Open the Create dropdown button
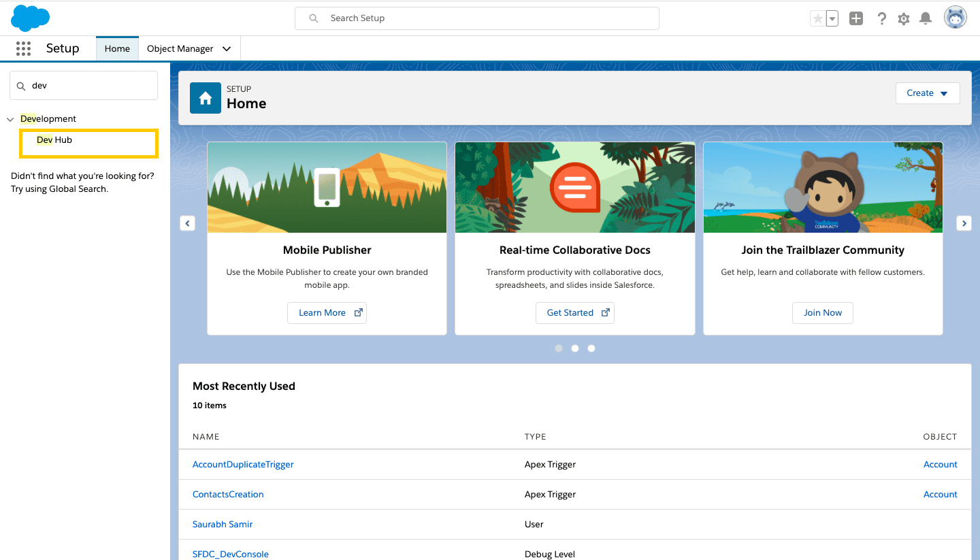980x560 pixels. [x=928, y=93]
